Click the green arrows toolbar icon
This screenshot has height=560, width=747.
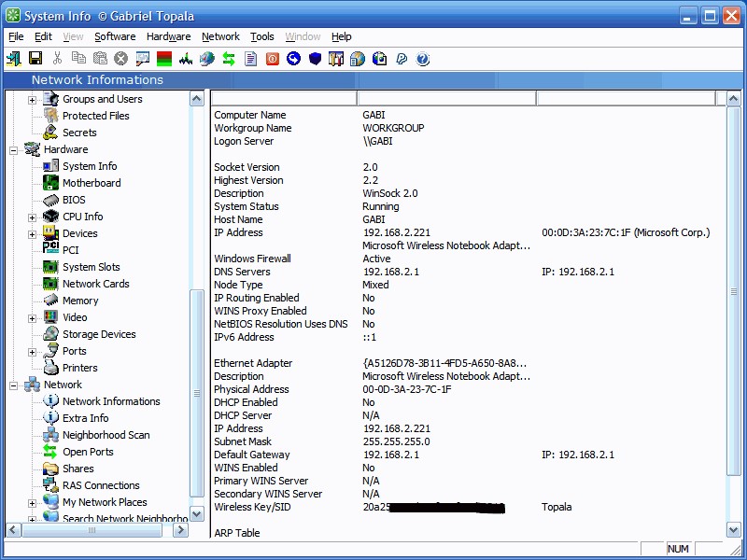[x=228, y=59]
